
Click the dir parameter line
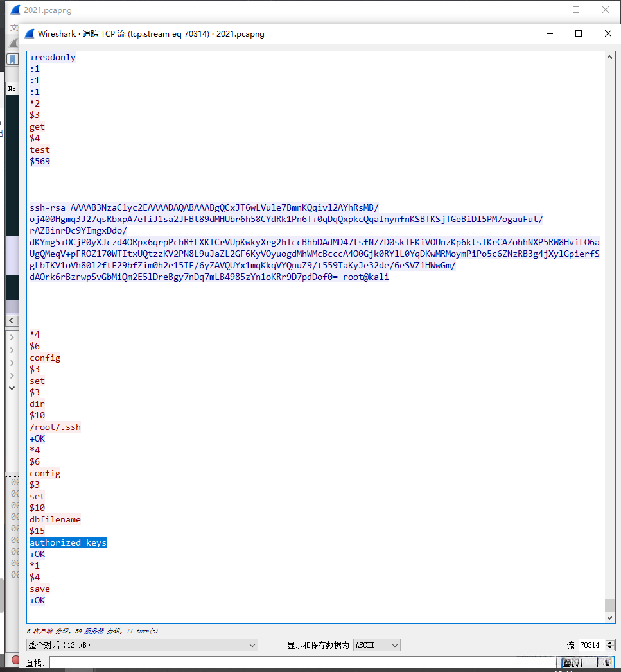(37, 404)
